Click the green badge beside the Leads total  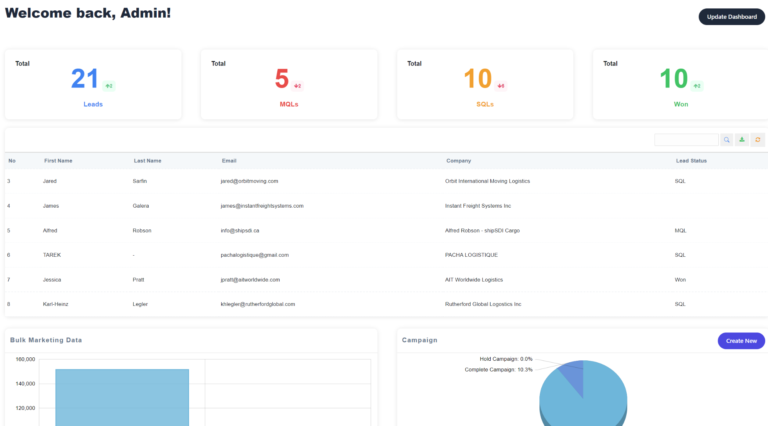tap(109, 86)
